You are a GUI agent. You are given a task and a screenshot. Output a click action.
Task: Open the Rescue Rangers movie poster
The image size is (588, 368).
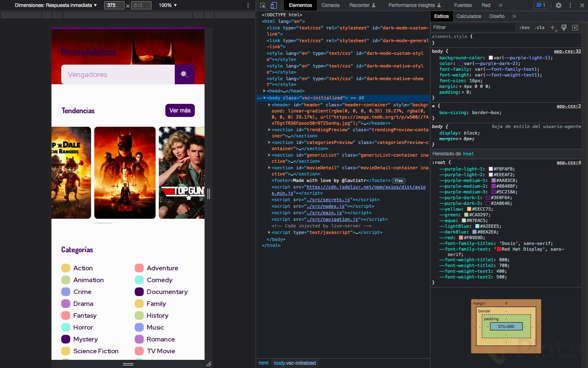click(71, 173)
